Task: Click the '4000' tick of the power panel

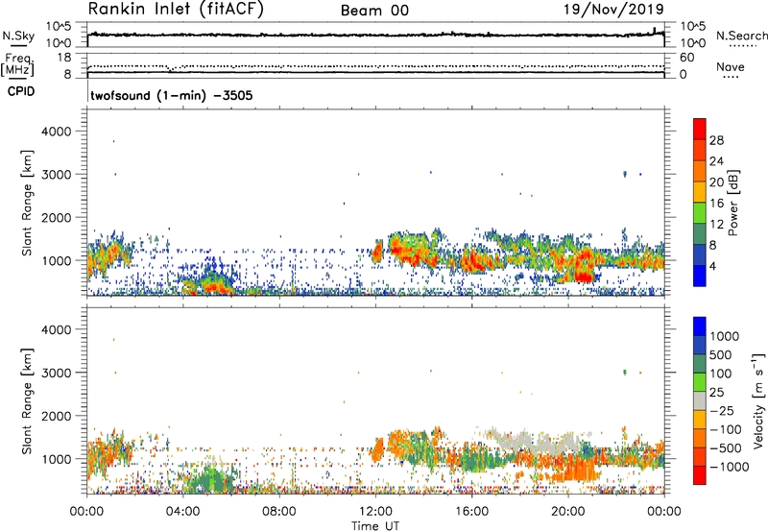Action: pyautogui.click(x=57, y=132)
